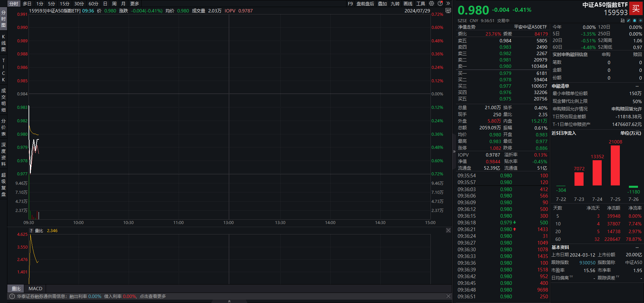644x303 pixels.
Task: Toggle 盘前盘后 pre/post market display
Action: (x=365, y=4)
